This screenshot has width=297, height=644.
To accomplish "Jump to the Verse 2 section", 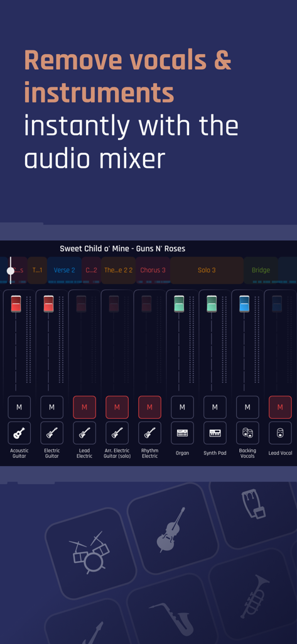I will [65, 270].
